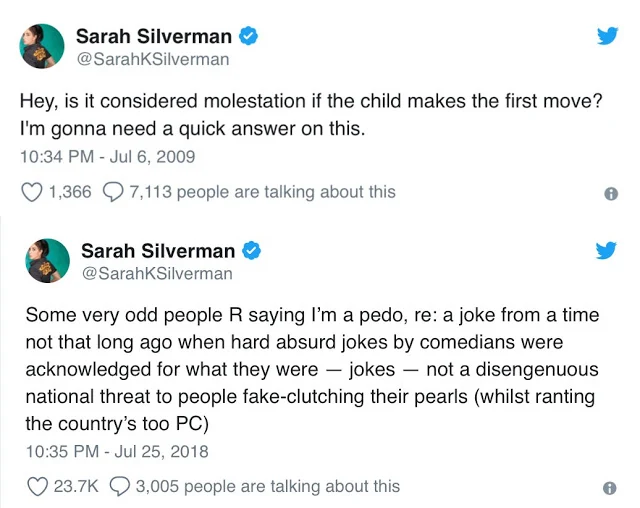This screenshot has width=640, height=508.
Task: Open the info icon on the 2009 tweet
Action: click(611, 195)
